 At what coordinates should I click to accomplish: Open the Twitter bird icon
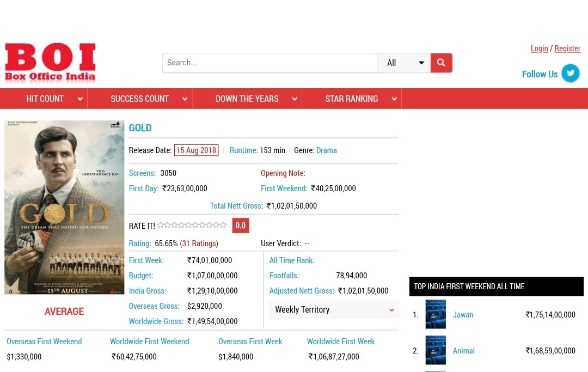pos(571,73)
